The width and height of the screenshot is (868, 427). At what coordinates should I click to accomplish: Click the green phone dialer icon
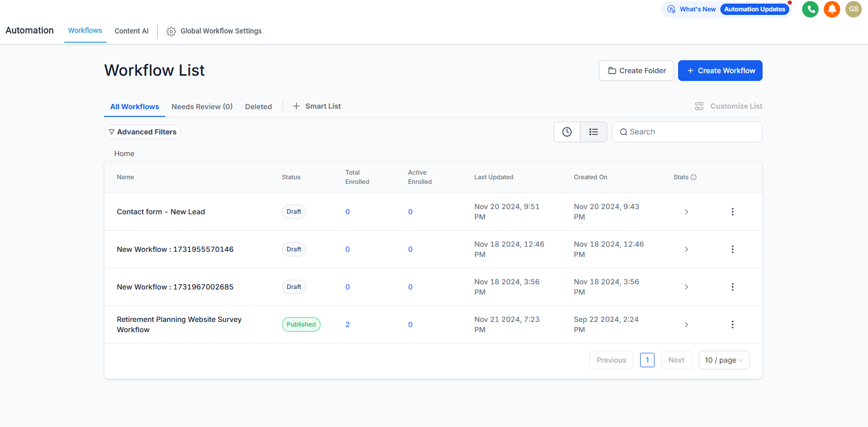click(x=810, y=9)
